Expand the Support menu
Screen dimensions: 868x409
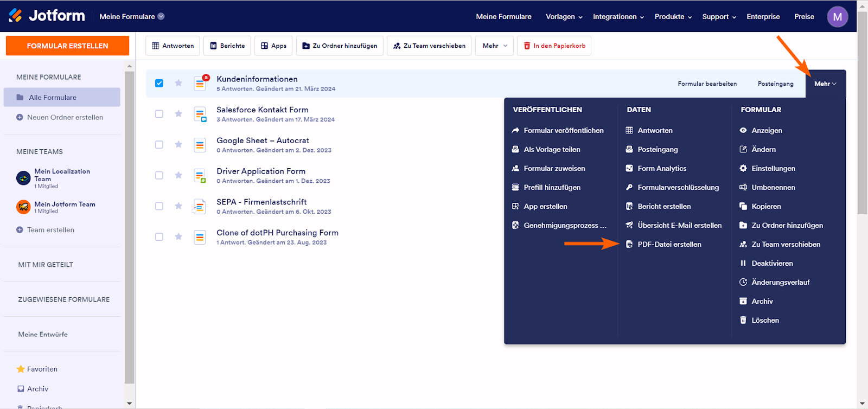(x=719, y=17)
